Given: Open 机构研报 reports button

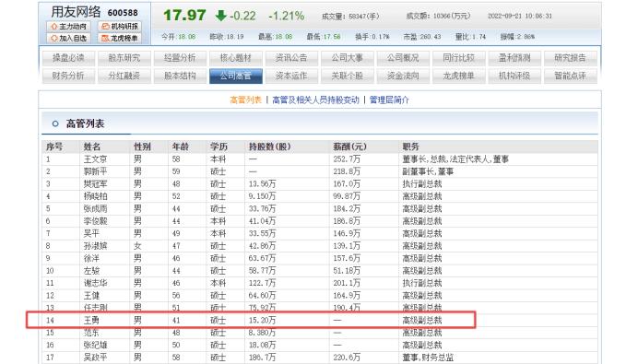Looking at the screenshot, I should [120, 27].
